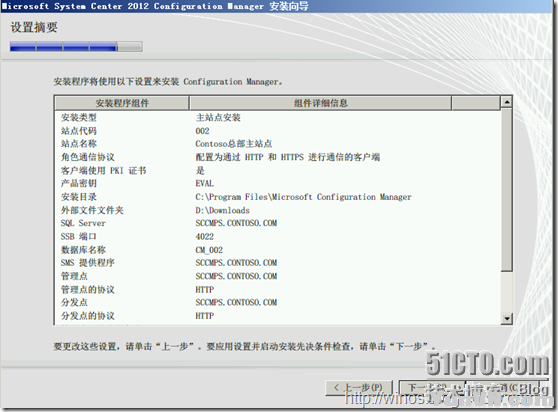Select the 站点代码 row label
The image size is (558, 412).
[79, 131]
